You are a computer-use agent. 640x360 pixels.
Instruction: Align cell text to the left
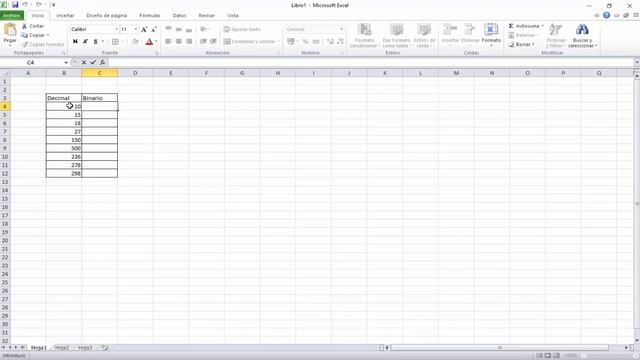pyautogui.click(x=168, y=42)
